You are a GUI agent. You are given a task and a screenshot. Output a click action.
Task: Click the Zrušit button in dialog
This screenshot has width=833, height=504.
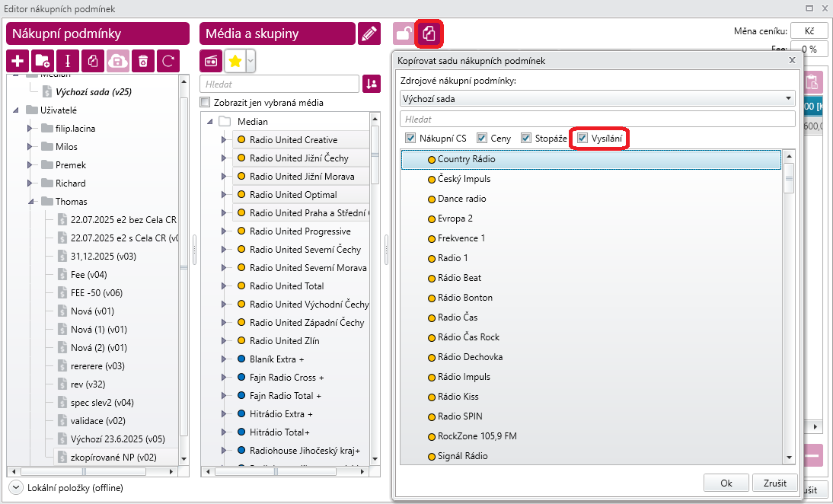[774, 483]
